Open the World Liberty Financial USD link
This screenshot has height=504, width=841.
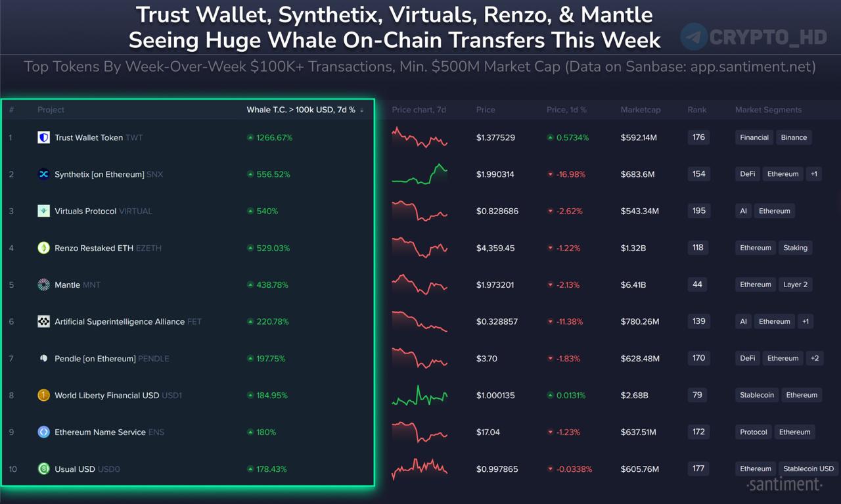point(107,395)
